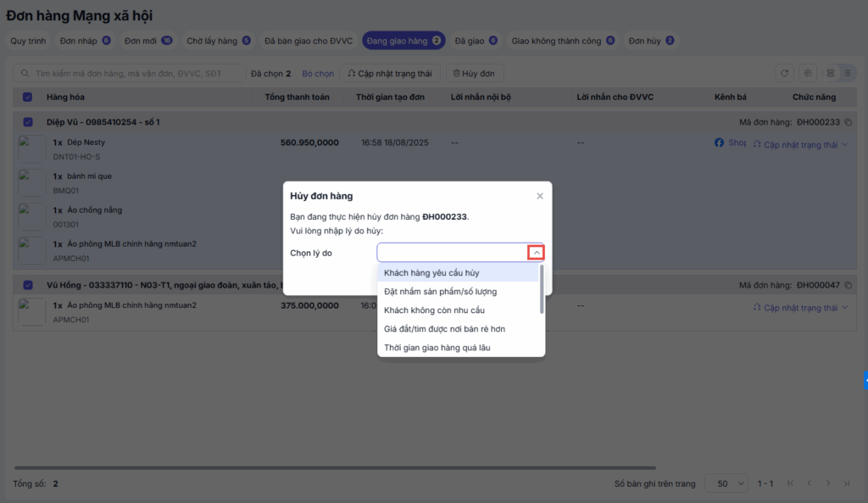Select reason Đặt nhầm sản phẩm/số lượng
Screen dimensions: 868x503
click(x=458, y=292)
